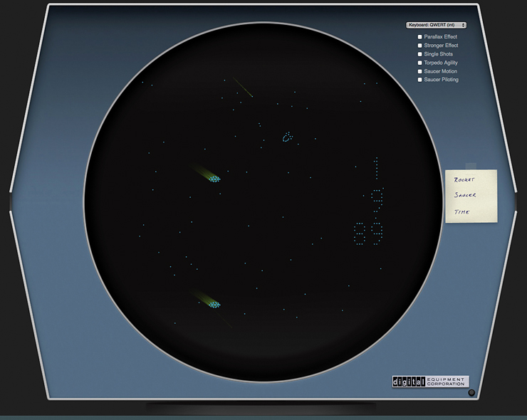Click the Digital Equipment Corporation logo plate
Viewport: 527px width, 420px height.
pyautogui.click(x=430, y=382)
